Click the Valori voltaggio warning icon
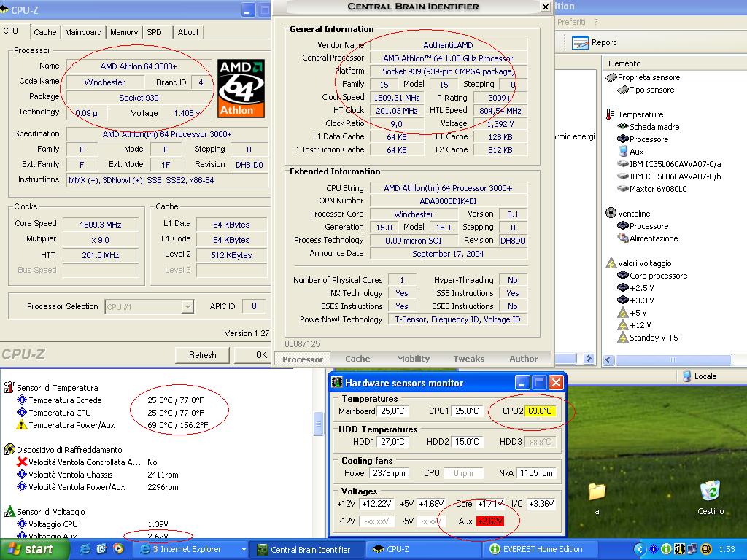The width and height of the screenshot is (747, 560). tap(611, 262)
